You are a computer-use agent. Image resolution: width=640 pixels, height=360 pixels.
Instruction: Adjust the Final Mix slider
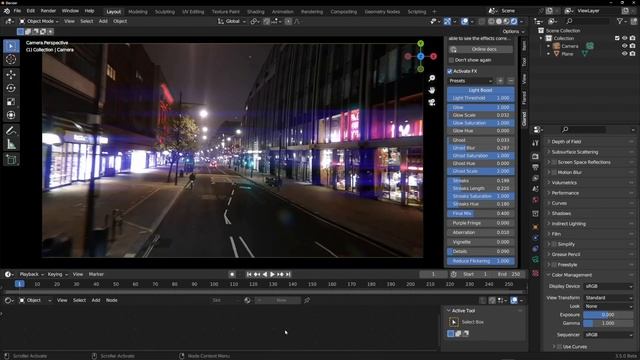tap(481, 213)
